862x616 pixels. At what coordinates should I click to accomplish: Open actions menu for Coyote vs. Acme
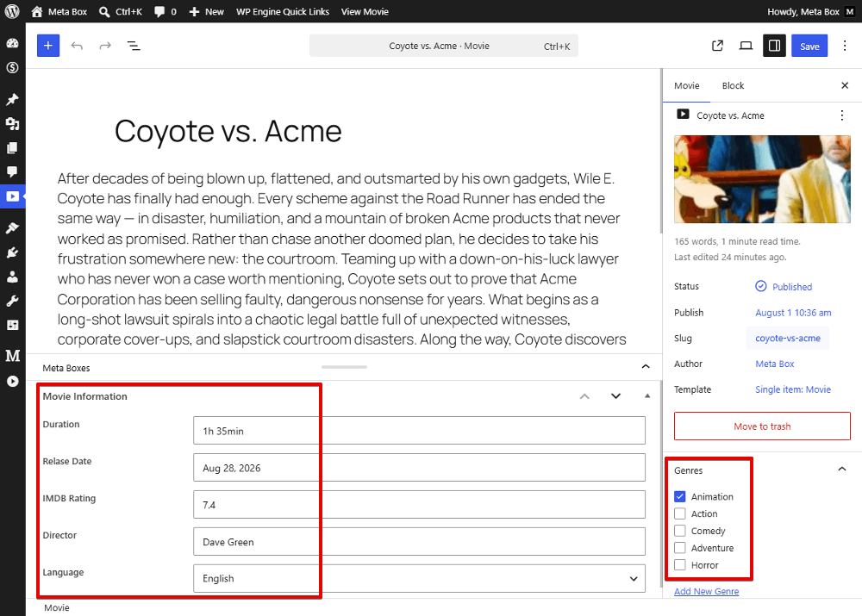[x=841, y=115]
